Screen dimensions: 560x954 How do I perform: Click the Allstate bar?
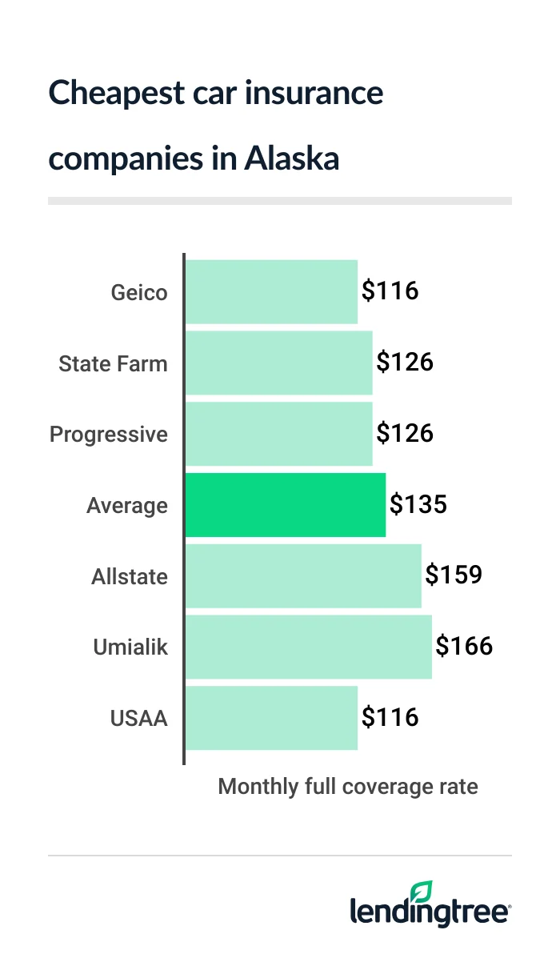[303, 576]
